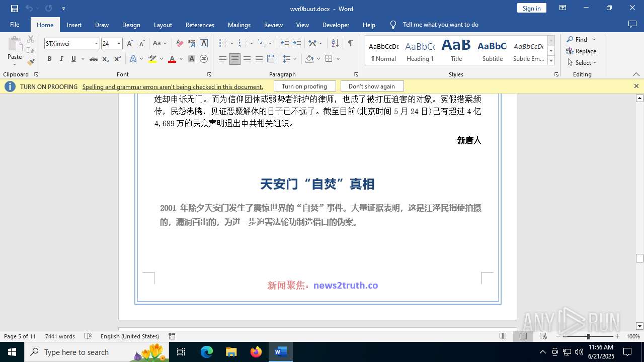Open the Change Case dropdown

159,44
